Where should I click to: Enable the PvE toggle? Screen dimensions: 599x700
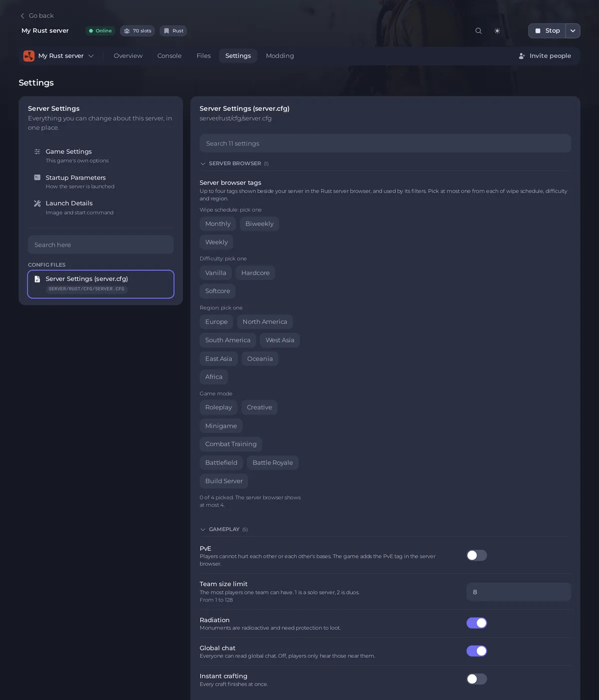point(477,555)
